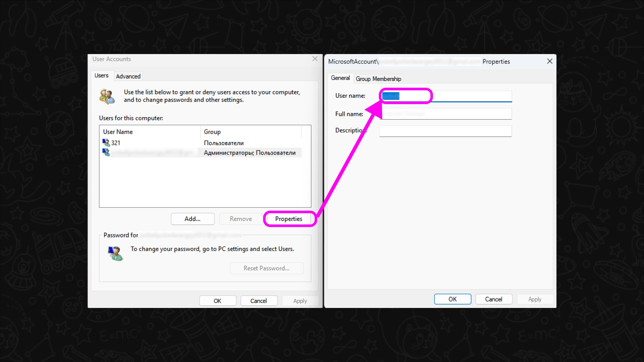The height and width of the screenshot is (362, 644).
Task: Close the User Accounts window
Action: [315, 59]
